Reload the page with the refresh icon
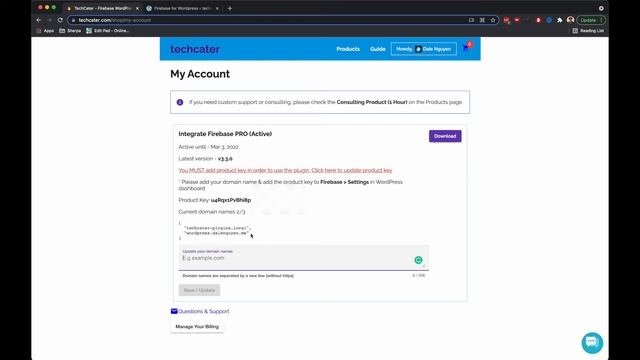Viewport: 640px width, 360px height. point(60,20)
